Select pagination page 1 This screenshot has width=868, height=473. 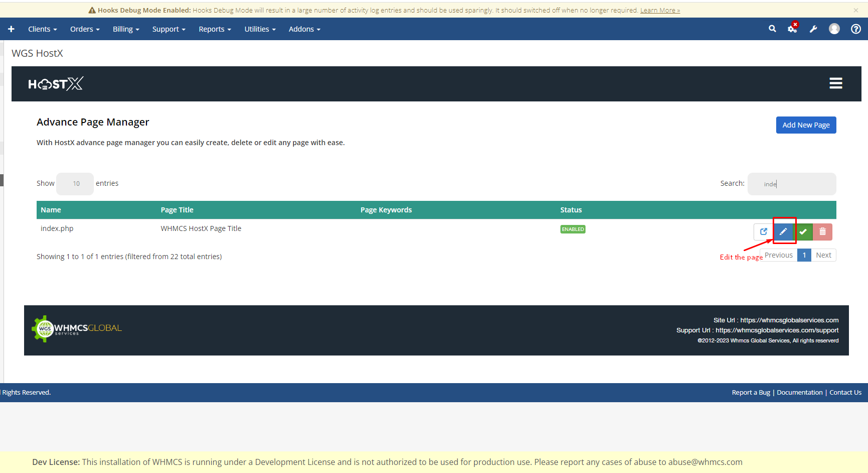(x=804, y=255)
